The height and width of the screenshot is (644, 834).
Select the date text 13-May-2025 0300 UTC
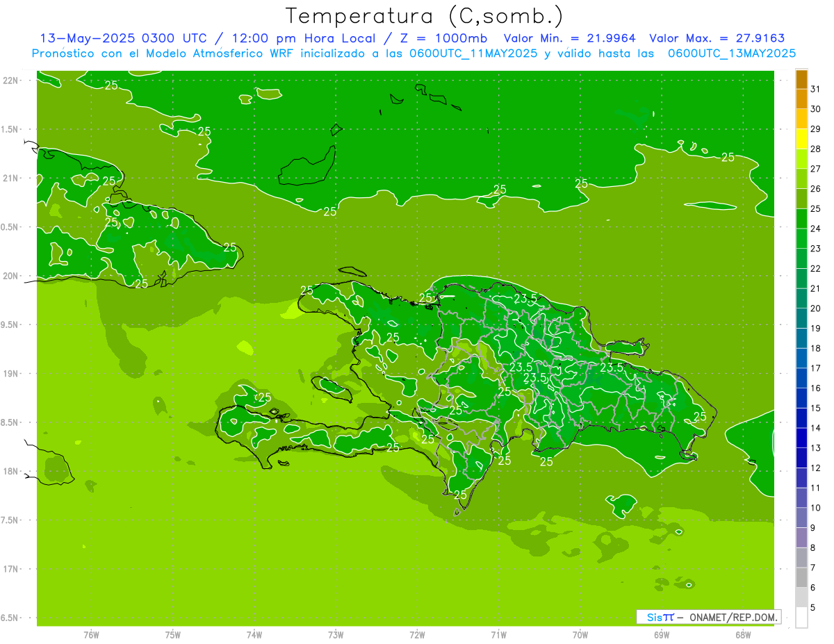point(123,38)
